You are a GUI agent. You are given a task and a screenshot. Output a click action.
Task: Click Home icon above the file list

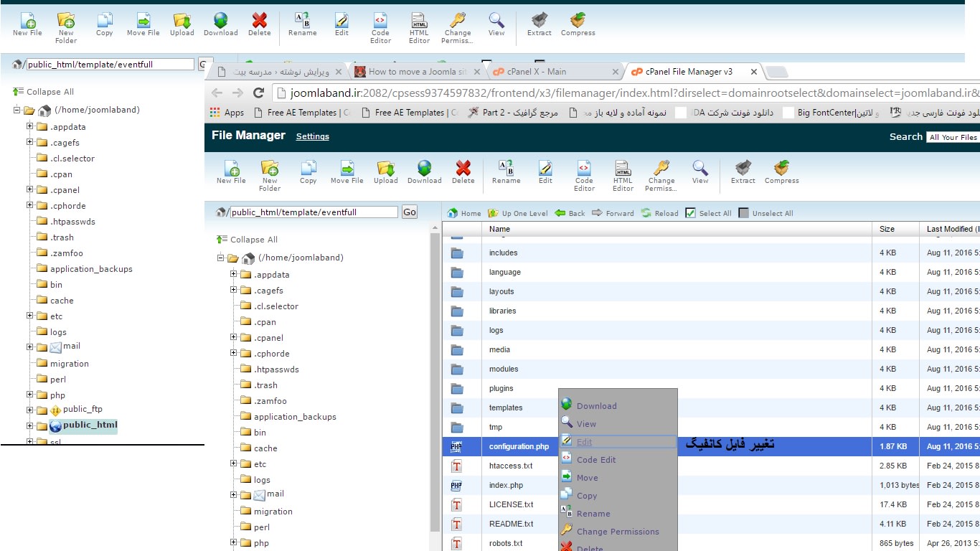[x=453, y=213]
